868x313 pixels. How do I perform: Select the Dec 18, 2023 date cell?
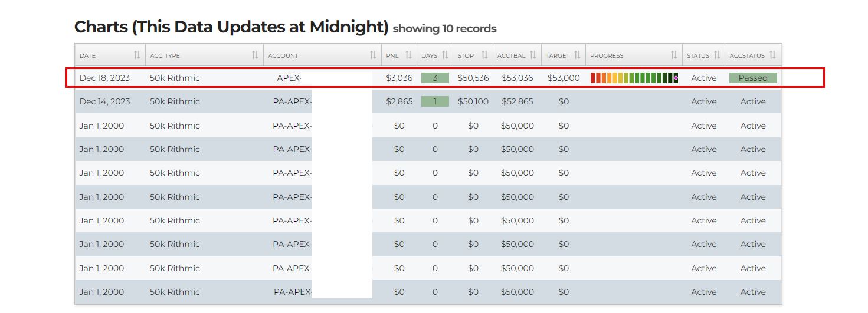click(104, 78)
